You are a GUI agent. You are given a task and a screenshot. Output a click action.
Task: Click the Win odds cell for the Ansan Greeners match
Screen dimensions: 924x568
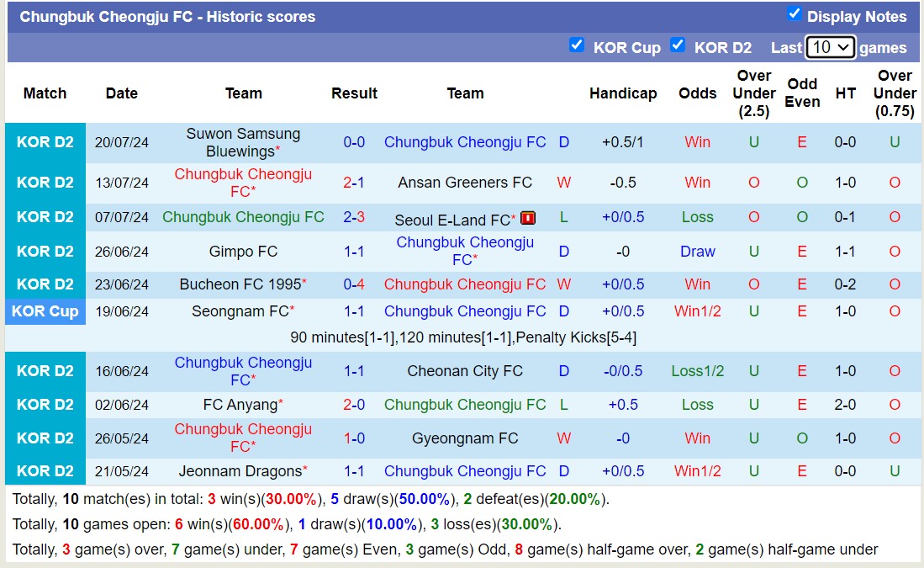(x=697, y=183)
